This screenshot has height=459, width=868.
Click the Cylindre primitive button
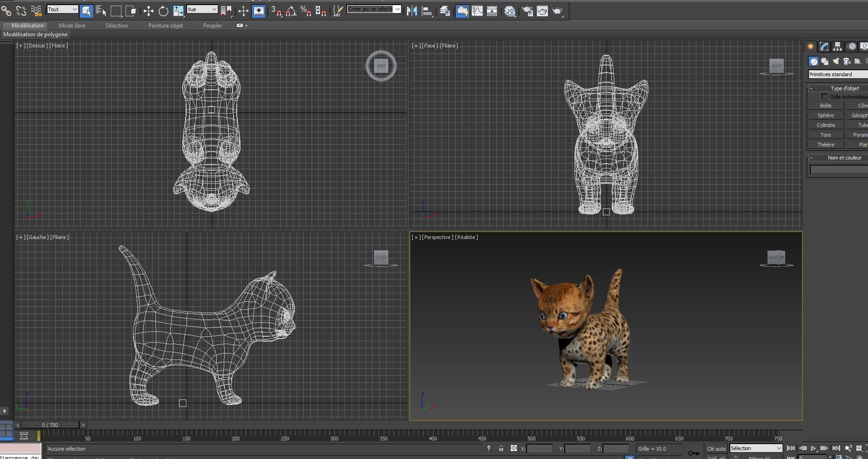826,125
